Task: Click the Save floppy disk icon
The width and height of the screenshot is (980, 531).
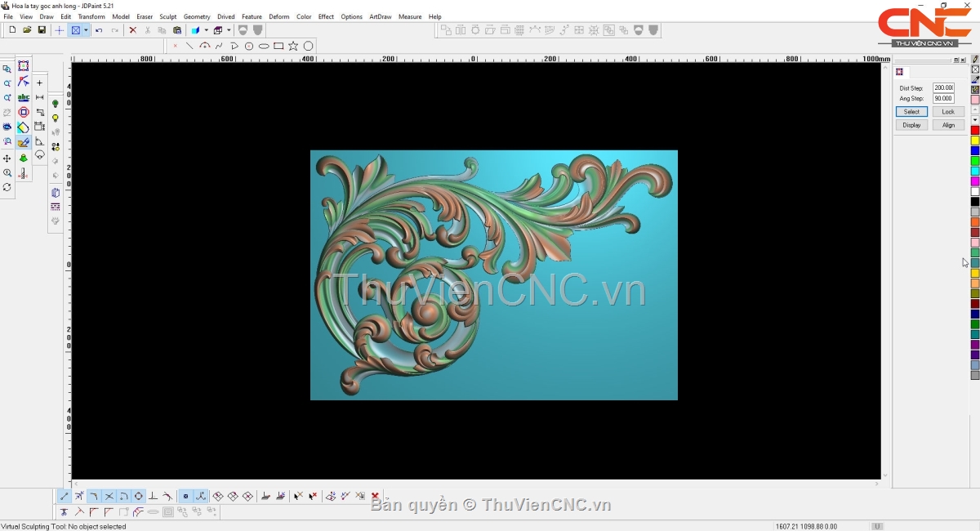Action: pos(42,30)
